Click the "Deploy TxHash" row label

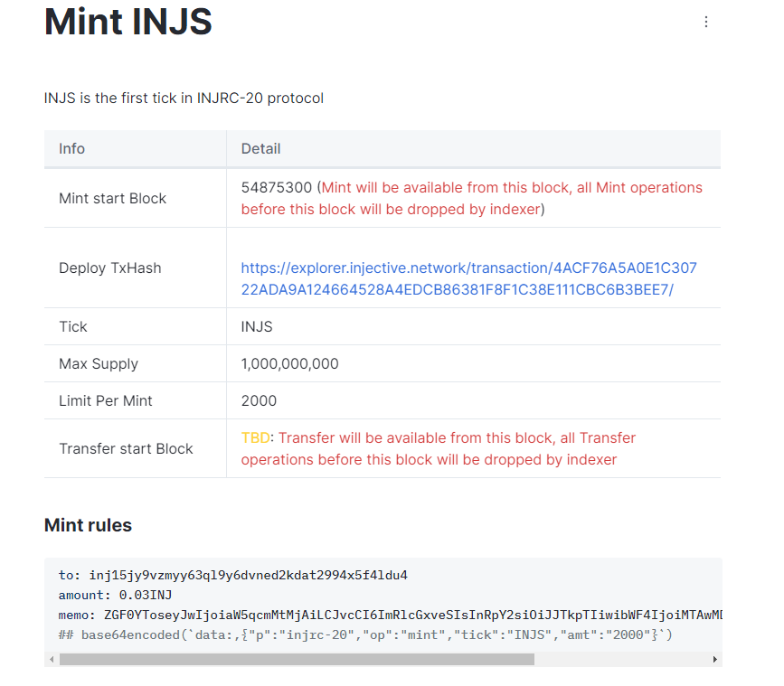(x=110, y=268)
